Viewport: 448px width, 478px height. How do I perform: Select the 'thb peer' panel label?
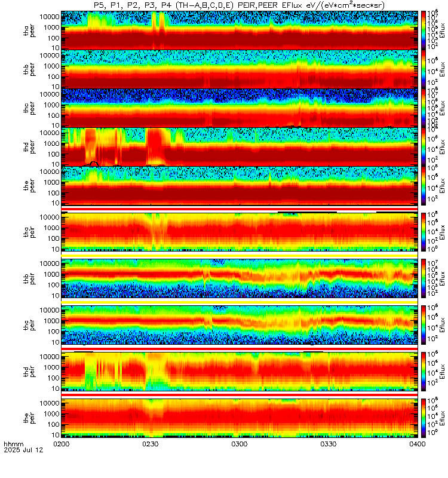point(29,69)
